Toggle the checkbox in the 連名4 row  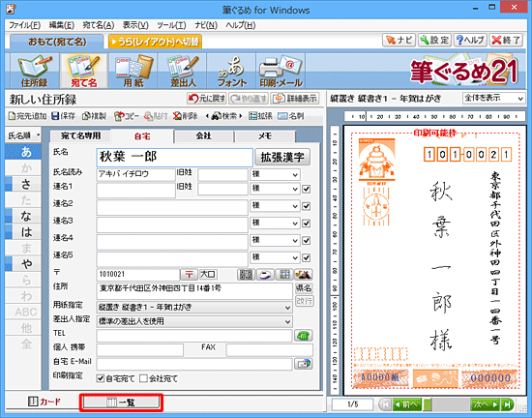click(307, 241)
